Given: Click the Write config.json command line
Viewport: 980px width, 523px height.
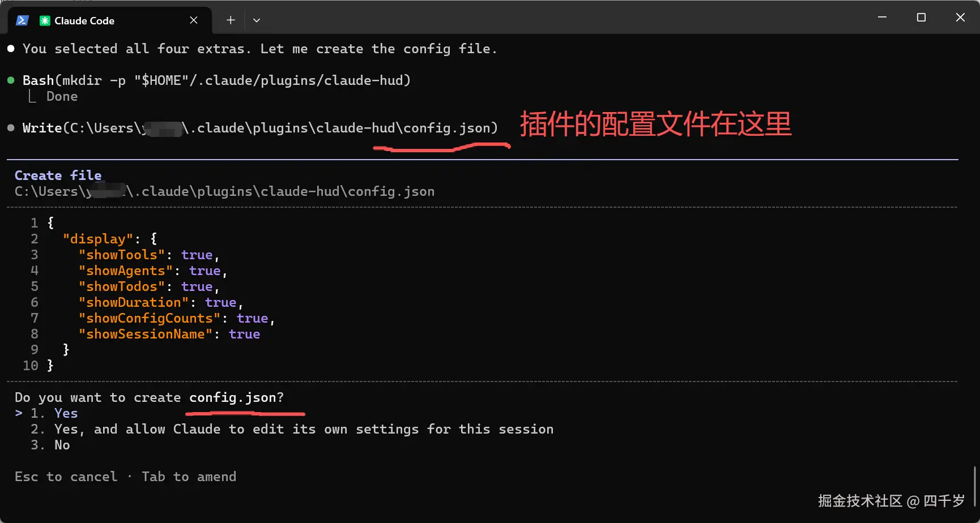Looking at the screenshot, I should pos(260,128).
